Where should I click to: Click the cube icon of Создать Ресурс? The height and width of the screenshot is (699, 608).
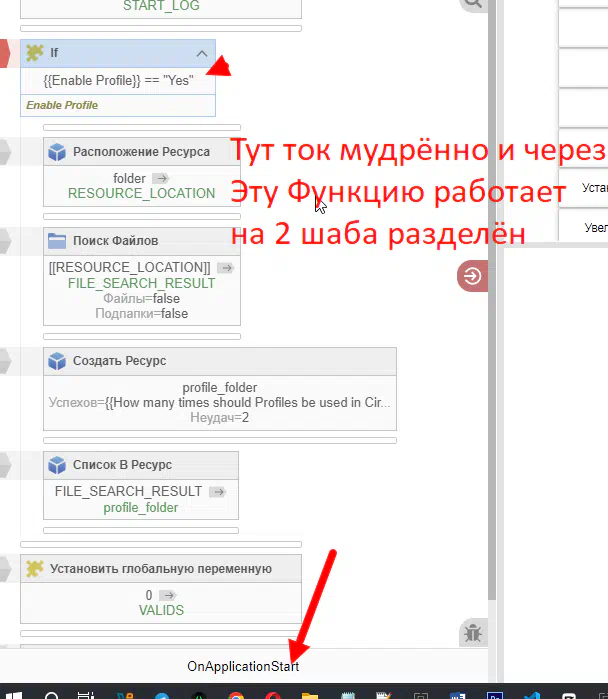coord(58,360)
